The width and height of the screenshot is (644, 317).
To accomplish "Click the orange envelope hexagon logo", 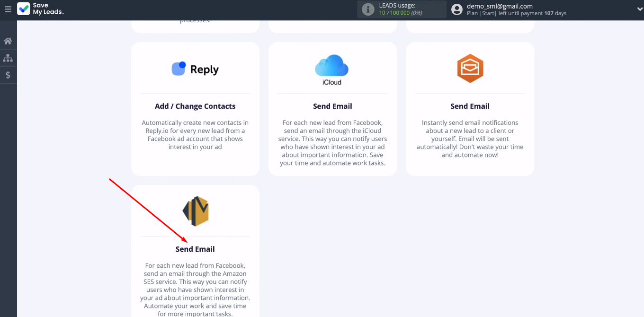I will click(x=470, y=69).
